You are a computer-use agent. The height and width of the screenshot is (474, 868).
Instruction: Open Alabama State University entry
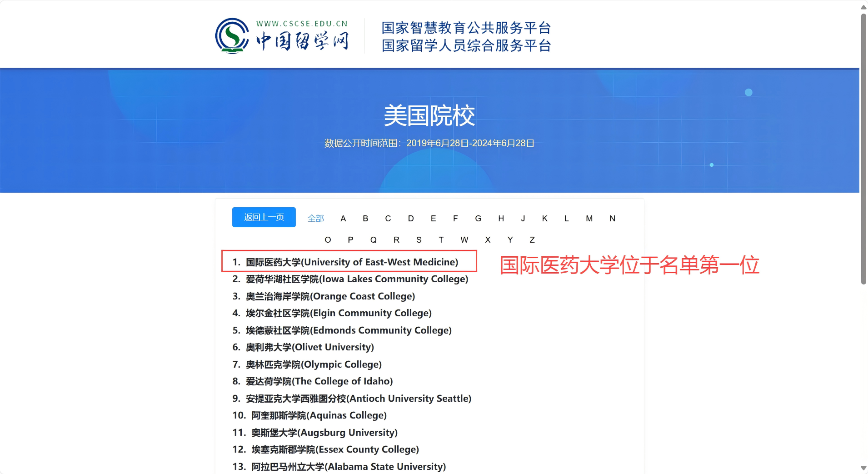[349, 467]
